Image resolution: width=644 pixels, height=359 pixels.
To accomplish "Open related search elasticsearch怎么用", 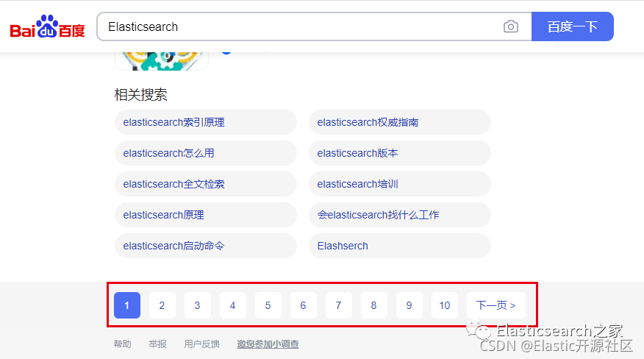I will coord(205,153).
